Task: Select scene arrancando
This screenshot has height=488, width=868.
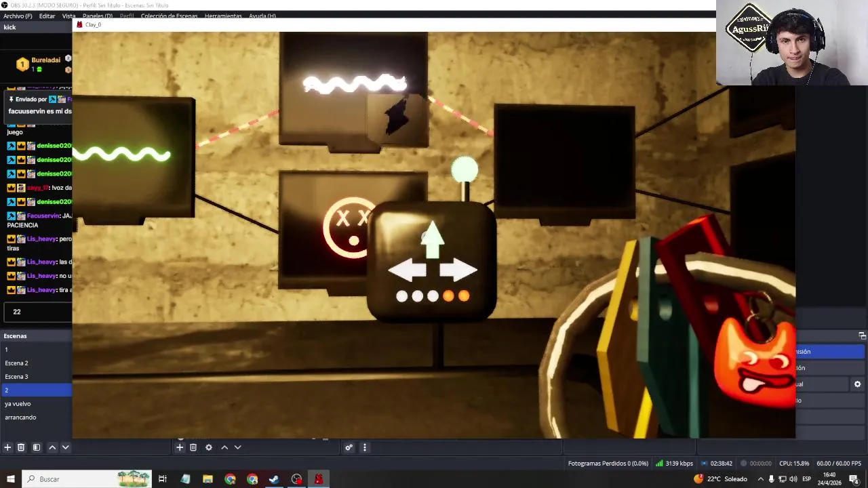Action: [x=36, y=418]
